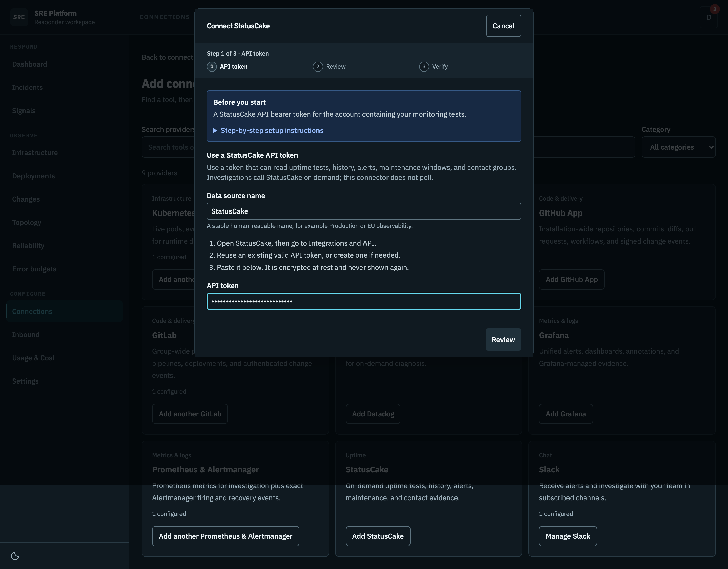The height and width of the screenshot is (569, 728).
Task: Open Inbound settings
Action: [x=26, y=335]
